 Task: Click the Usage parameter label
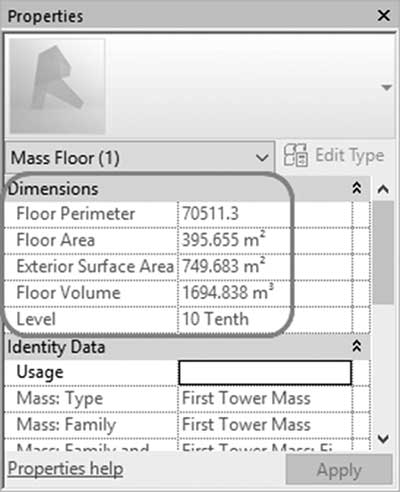click(x=40, y=372)
